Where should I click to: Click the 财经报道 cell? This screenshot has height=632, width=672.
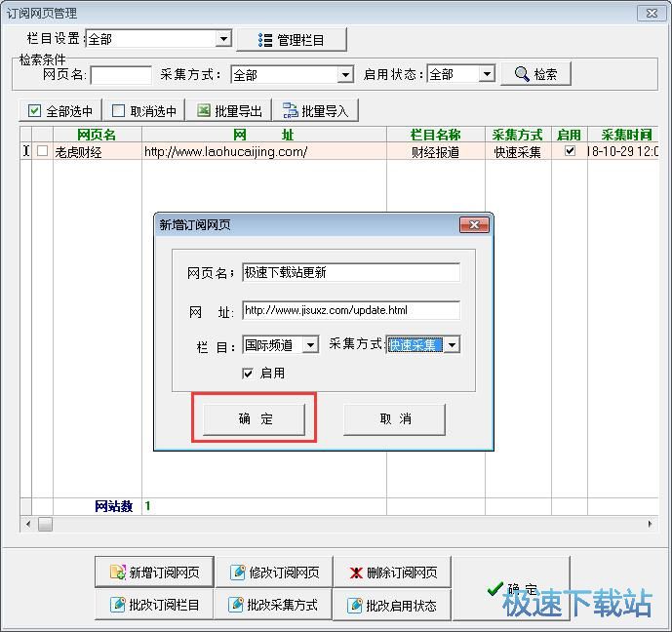click(x=436, y=152)
